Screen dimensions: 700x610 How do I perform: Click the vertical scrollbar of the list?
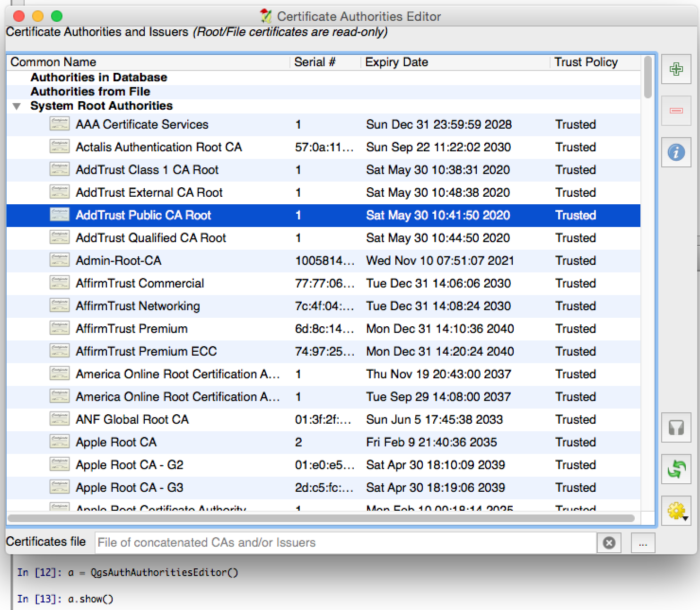tap(648, 78)
